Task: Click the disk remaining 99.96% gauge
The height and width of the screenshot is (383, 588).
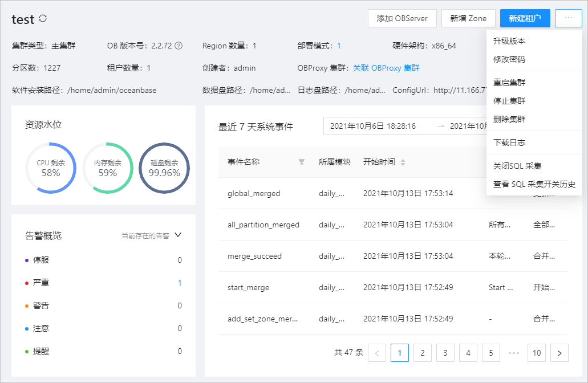Action: coord(164,168)
